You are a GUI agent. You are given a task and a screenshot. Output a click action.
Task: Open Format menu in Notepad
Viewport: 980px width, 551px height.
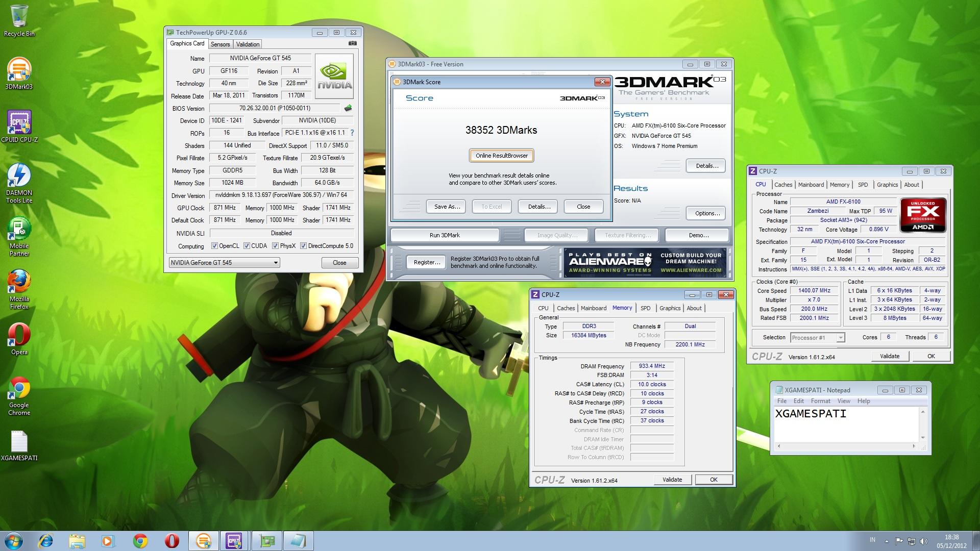click(x=820, y=401)
